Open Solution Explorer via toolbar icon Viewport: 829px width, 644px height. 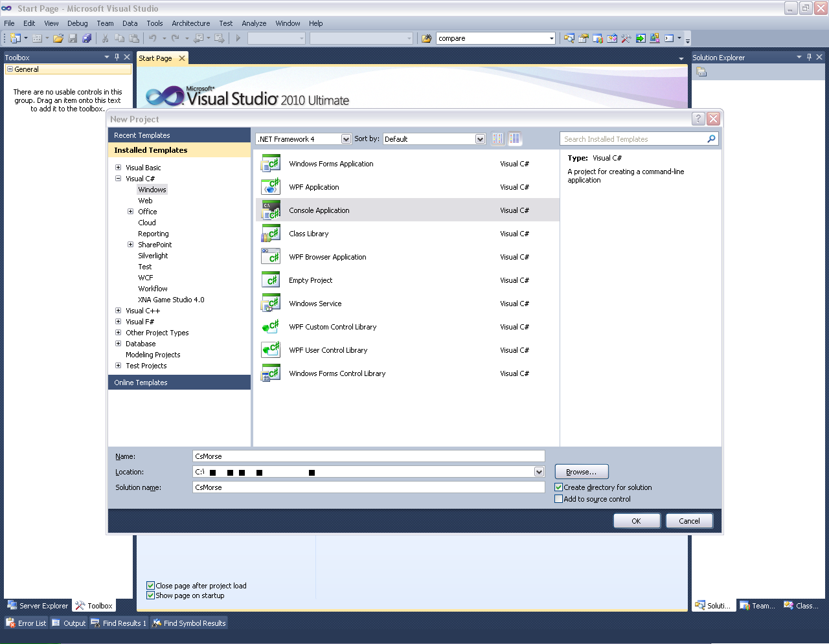pyautogui.click(x=569, y=38)
